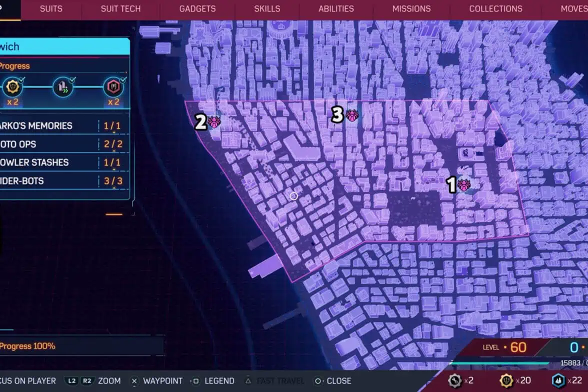Click the CLOSE prompt
Viewport: 588px width, 392px height.
(x=339, y=380)
